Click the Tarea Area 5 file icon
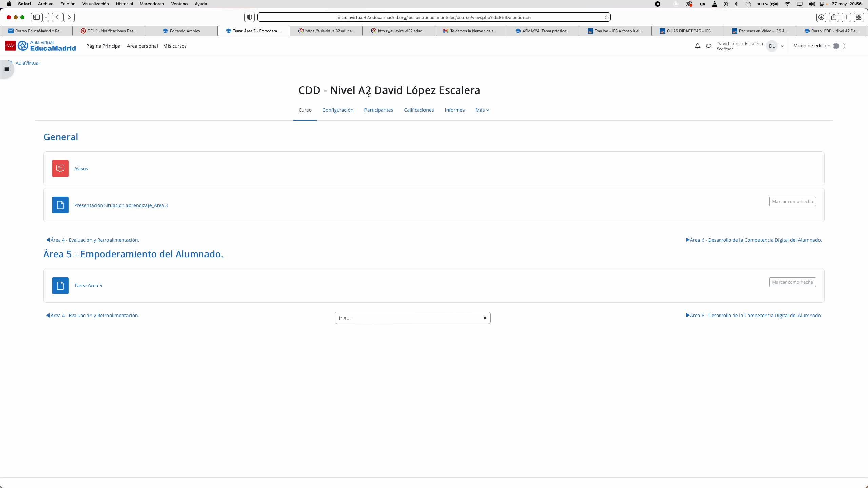Image resolution: width=868 pixels, height=488 pixels. point(60,286)
